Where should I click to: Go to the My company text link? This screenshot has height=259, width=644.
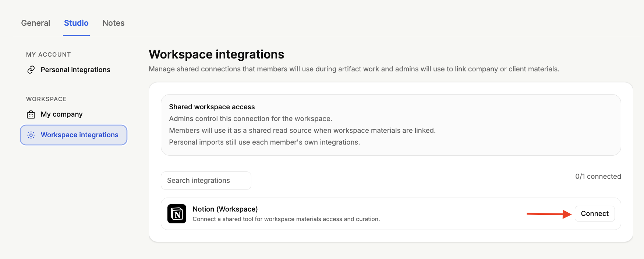61,114
